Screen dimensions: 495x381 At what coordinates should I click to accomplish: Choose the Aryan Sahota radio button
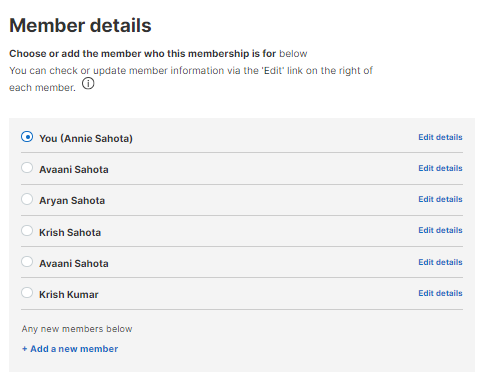[x=27, y=199]
